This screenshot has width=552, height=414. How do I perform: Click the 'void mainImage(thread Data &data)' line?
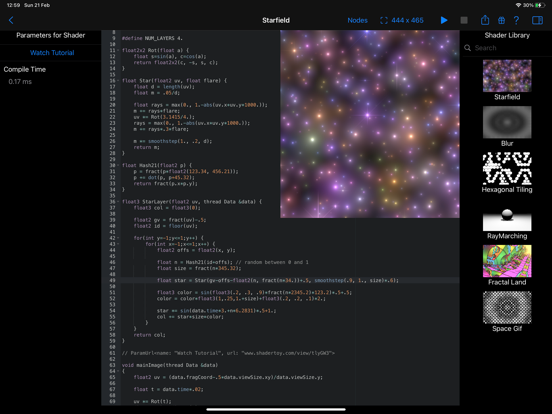[x=170, y=365]
